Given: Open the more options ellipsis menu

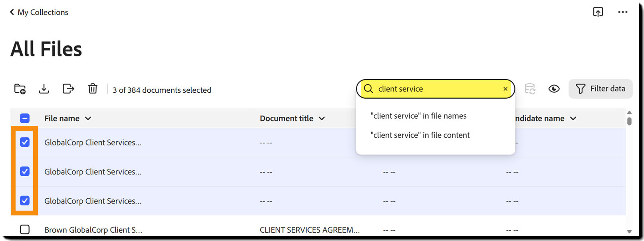Looking at the screenshot, I should (622, 12).
